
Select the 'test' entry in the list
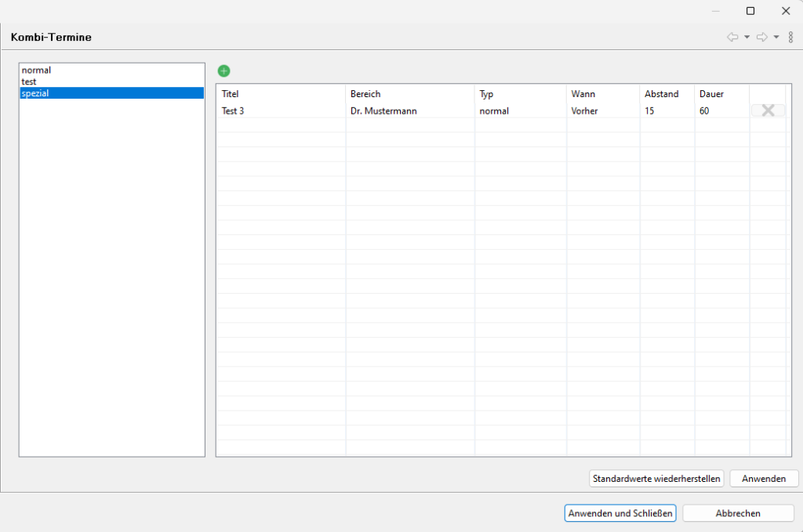pyautogui.click(x=29, y=81)
